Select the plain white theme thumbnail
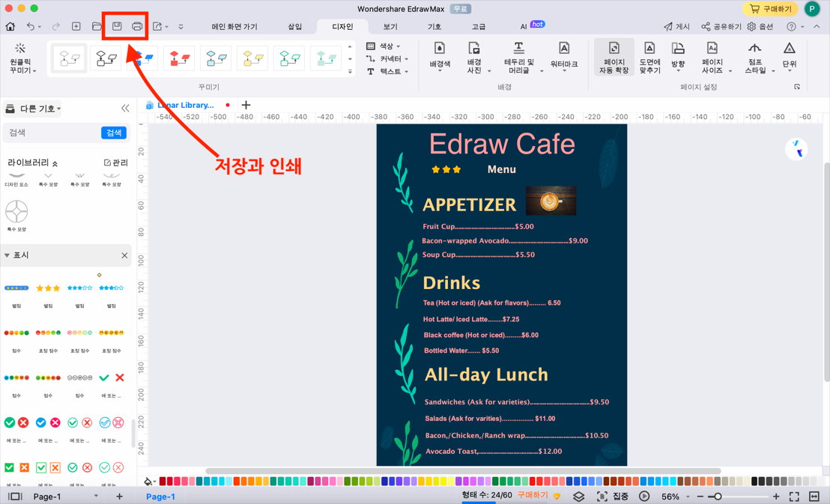The height and width of the screenshot is (504, 830). (x=70, y=58)
